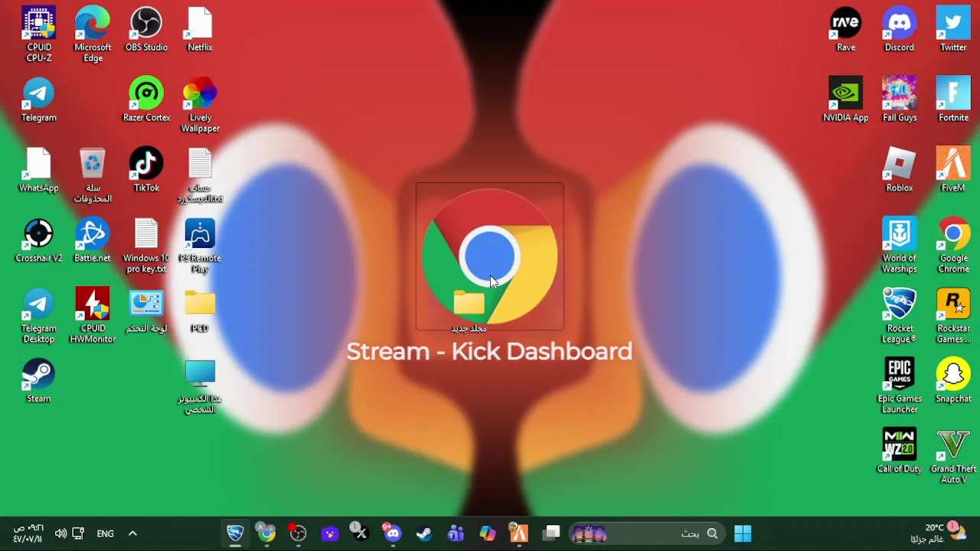This screenshot has width=980, height=551.
Task: Select the Rocket League desktop icon
Action: (900, 315)
